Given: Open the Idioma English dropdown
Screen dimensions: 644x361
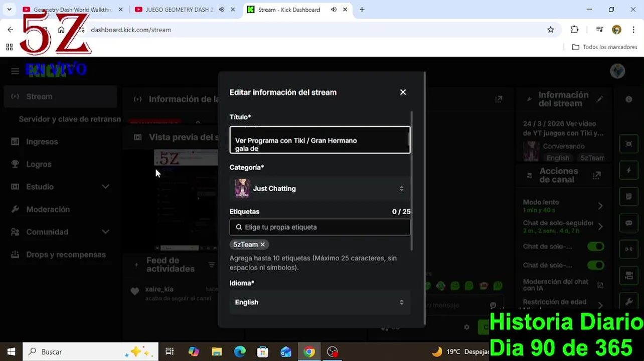Looking at the screenshot, I should click(319, 302).
